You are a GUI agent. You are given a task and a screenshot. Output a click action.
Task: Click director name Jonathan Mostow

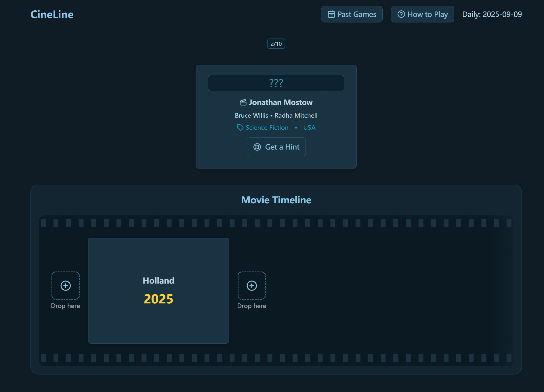tap(280, 102)
